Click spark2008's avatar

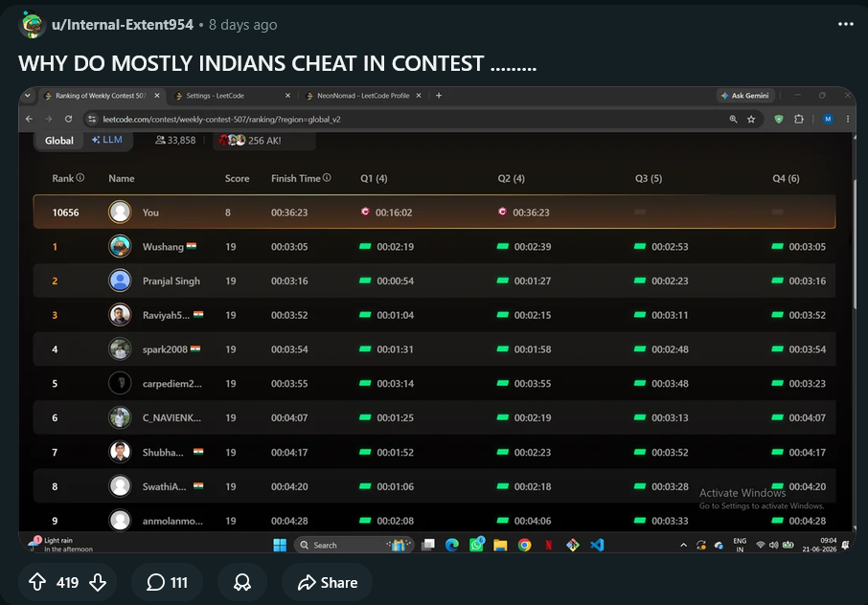coord(120,349)
